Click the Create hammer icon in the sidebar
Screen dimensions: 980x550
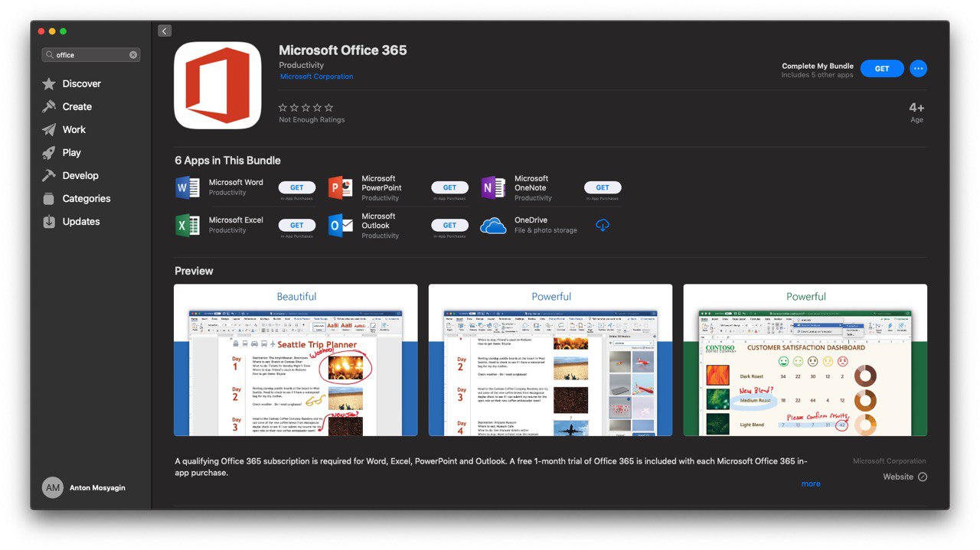49,106
